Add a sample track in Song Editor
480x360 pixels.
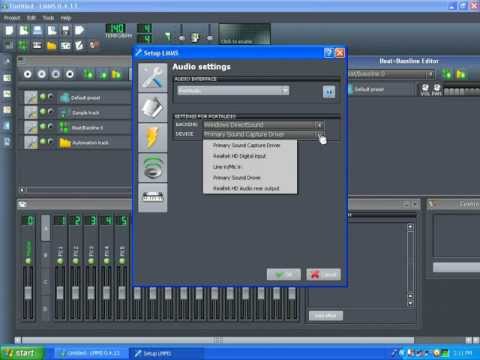tap(103, 75)
